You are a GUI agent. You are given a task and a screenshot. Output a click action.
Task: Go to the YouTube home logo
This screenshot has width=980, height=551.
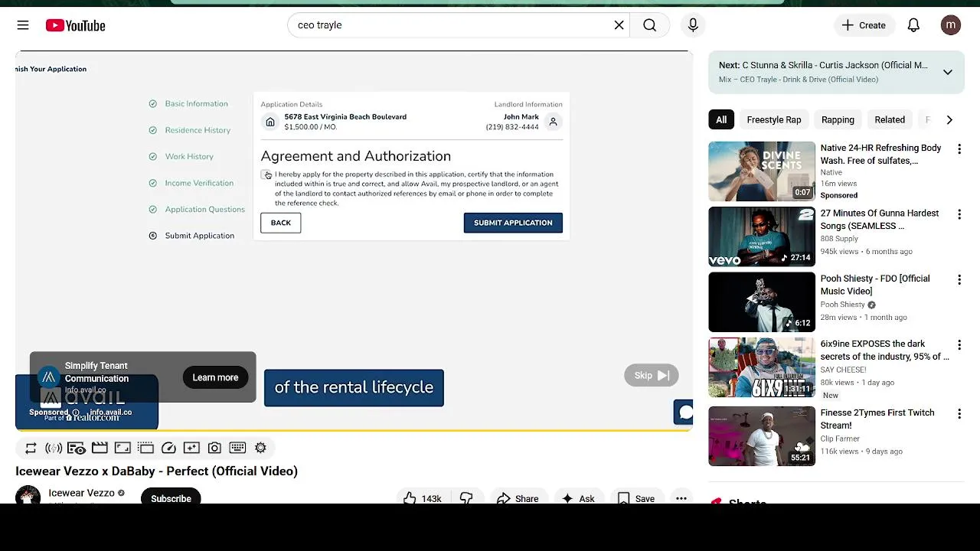point(75,25)
